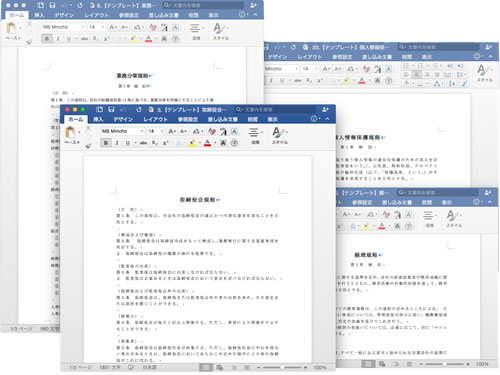This screenshot has width=500, height=375.
Task: Toggle Italic in the 取締役会規程 window
Action: pyautogui.click(x=117, y=143)
